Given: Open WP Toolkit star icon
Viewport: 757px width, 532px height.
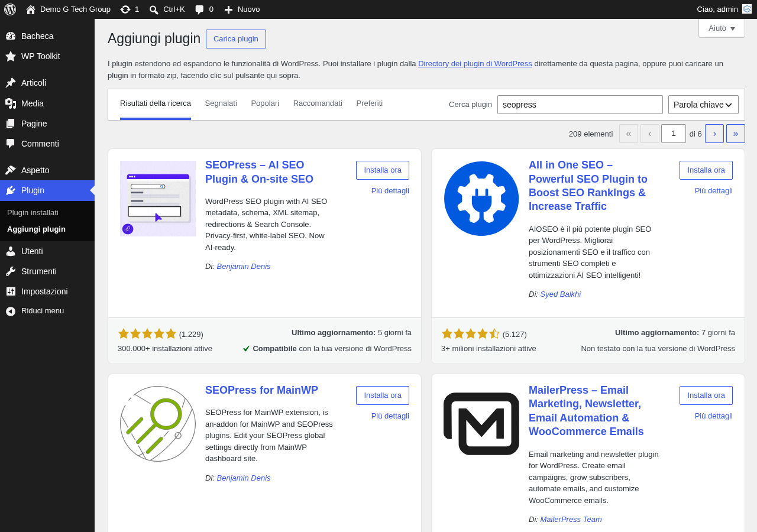Looking at the screenshot, I should (11, 56).
